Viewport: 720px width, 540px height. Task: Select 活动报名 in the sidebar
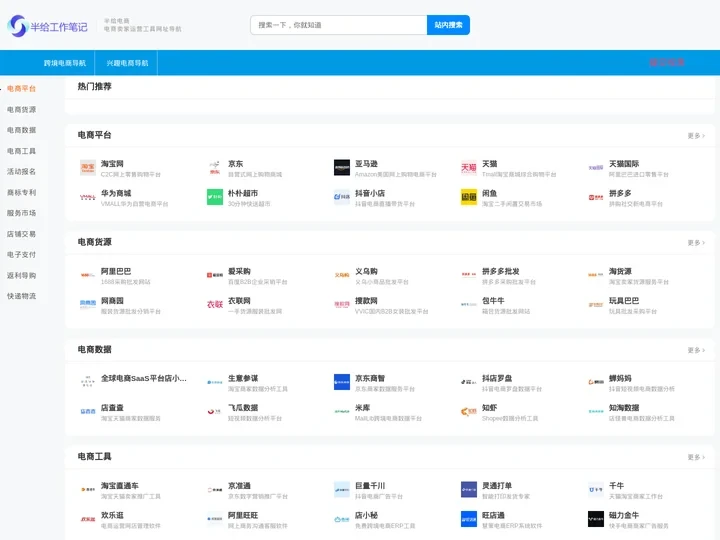click(x=21, y=172)
